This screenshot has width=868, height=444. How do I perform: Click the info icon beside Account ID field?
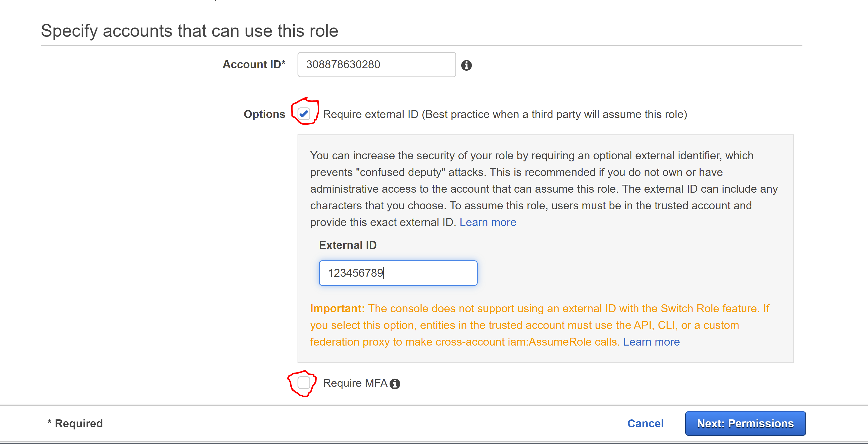point(466,65)
